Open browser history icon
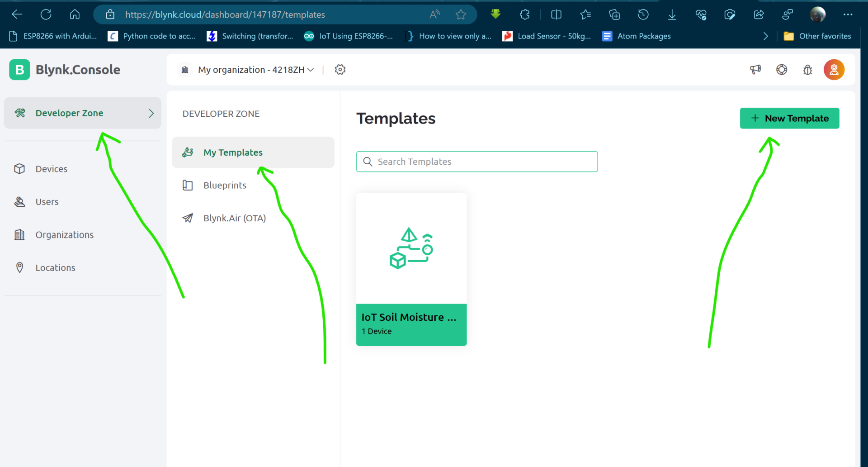The image size is (868, 467). pos(643,14)
